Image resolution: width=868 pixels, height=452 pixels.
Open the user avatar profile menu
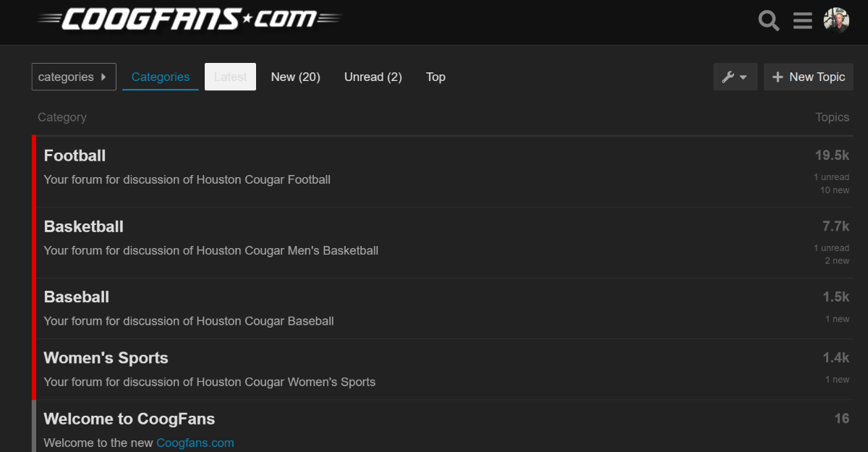pyautogui.click(x=836, y=20)
